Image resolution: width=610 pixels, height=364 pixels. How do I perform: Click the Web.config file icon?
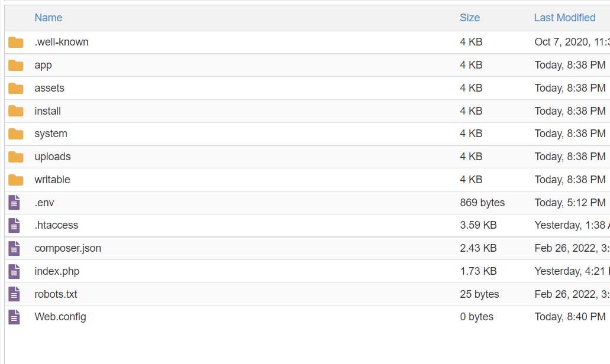click(14, 317)
